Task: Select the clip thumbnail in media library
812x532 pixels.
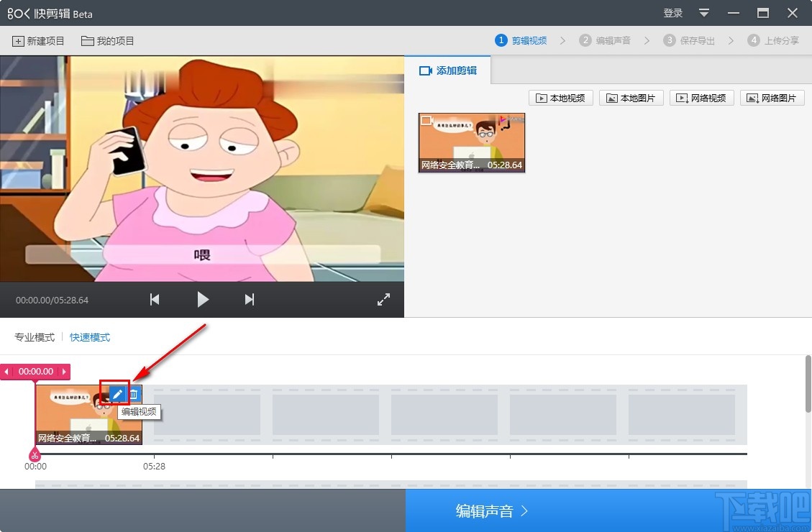Action: [472, 142]
